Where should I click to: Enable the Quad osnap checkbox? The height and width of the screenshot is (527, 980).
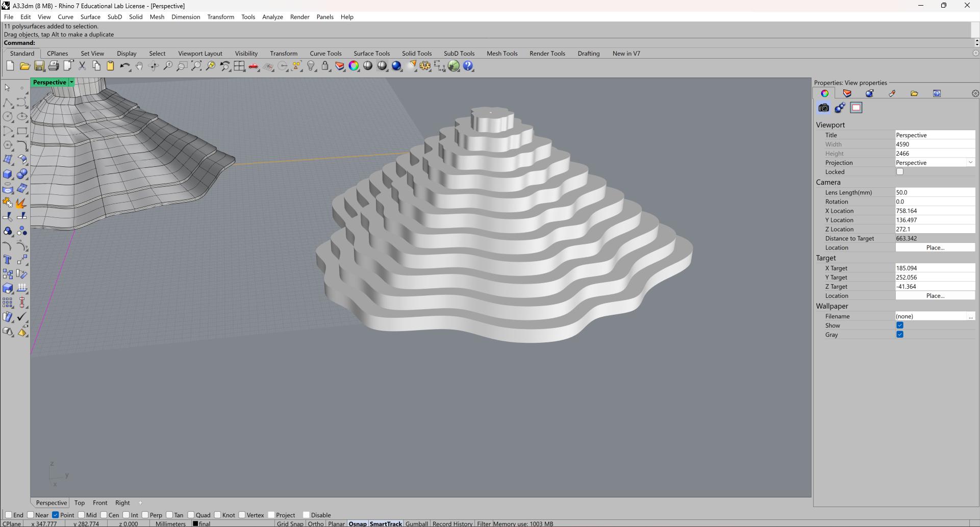(191, 515)
